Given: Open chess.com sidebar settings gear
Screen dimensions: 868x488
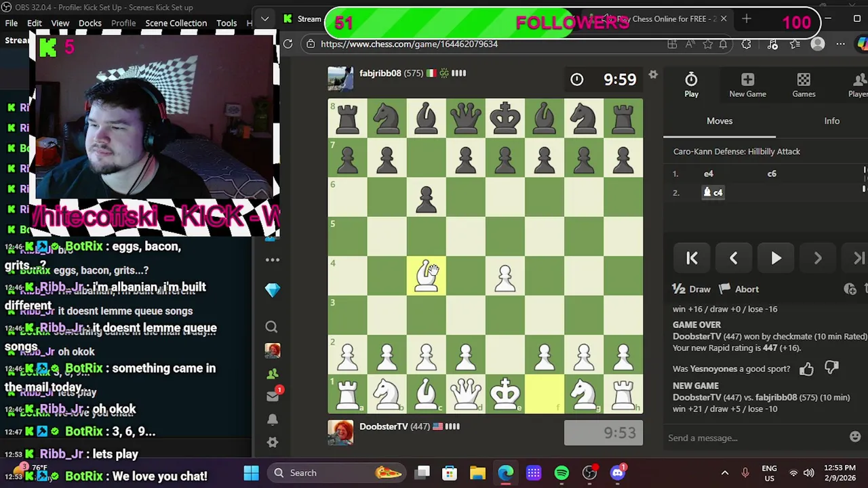Looking at the screenshot, I should click(x=273, y=443).
